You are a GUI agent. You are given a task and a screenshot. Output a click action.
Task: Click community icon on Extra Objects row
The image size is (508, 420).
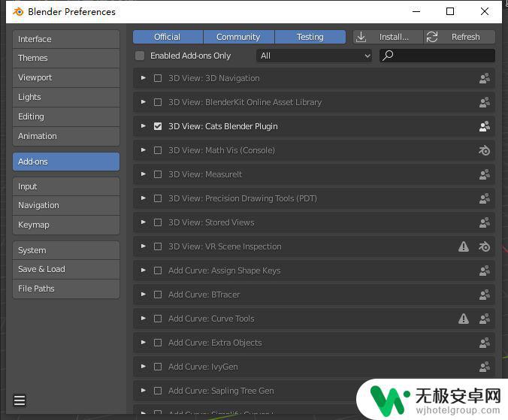coord(485,343)
